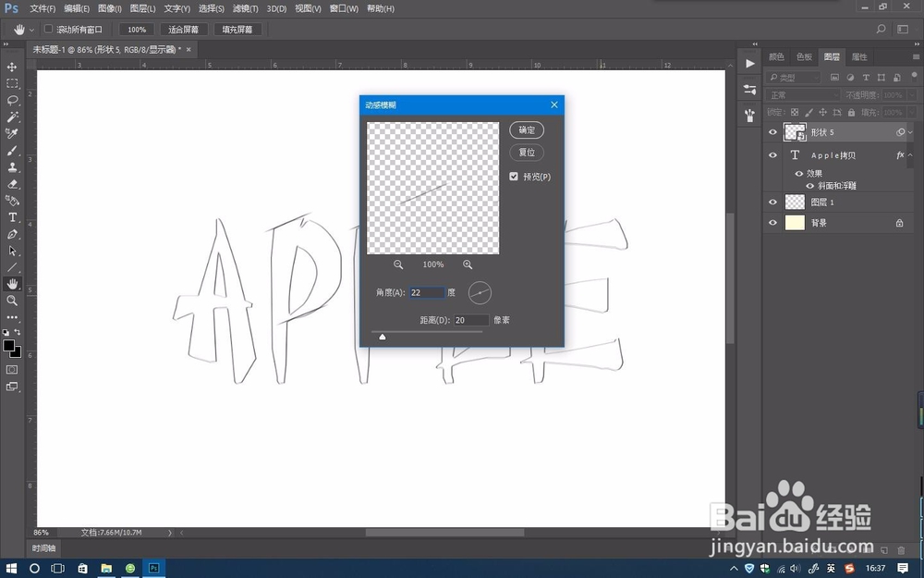Viewport: 924px width, 578px height.
Task: Toggle lock all padlock icon
Action: pyautogui.click(x=851, y=112)
